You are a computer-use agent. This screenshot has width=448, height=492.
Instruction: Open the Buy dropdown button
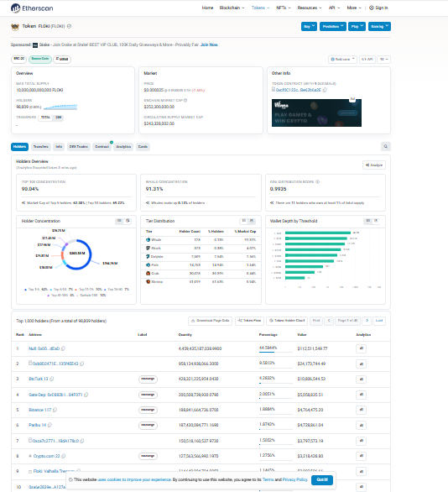click(x=309, y=26)
